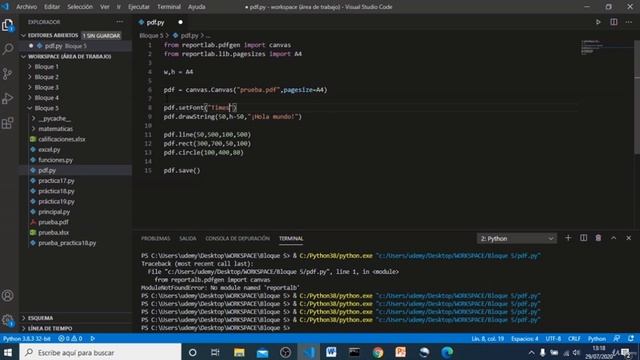Open the Ejecutar menu
This screenshot has width=640, height=360.
pyautogui.click(x=139, y=7)
